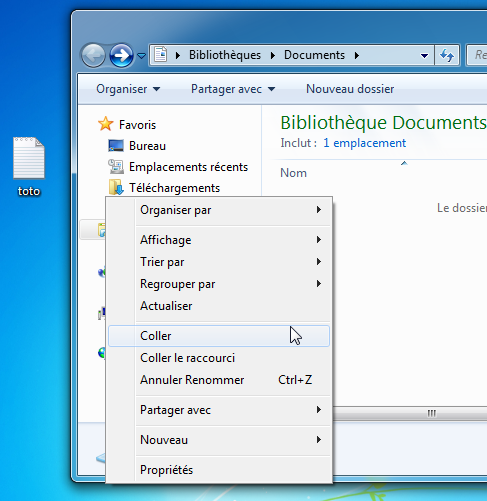This screenshot has height=501, width=487.
Task: Choose Propriétés from context menu
Action: tap(219, 470)
